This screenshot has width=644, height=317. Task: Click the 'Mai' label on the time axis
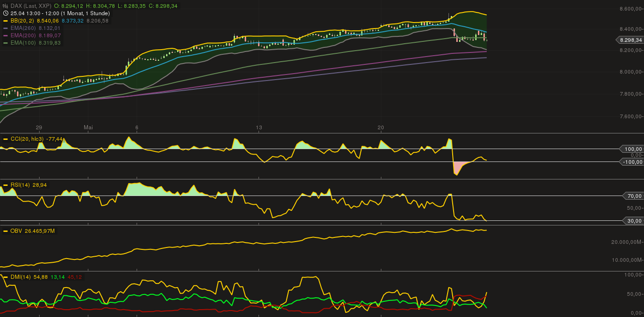click(88, 127)
